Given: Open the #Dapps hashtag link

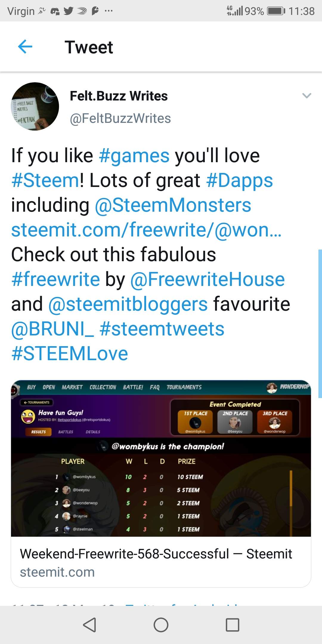Looking at the screenshot, I should coord(239,180).
